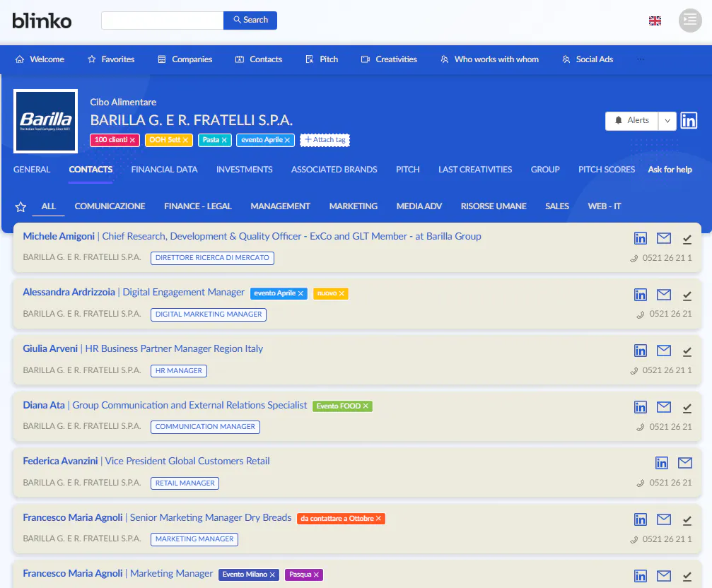Open Federica Avanzini contact link
Image resolution: width=712 pixels, height=588 pixels.
point(60,461)
